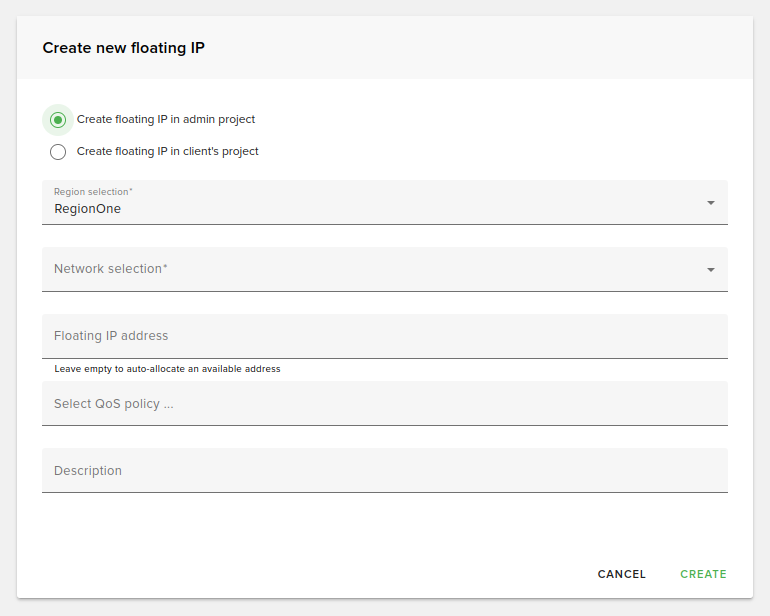
Task: Click the 'Network selection*' placeholder text
Action: 111,269
